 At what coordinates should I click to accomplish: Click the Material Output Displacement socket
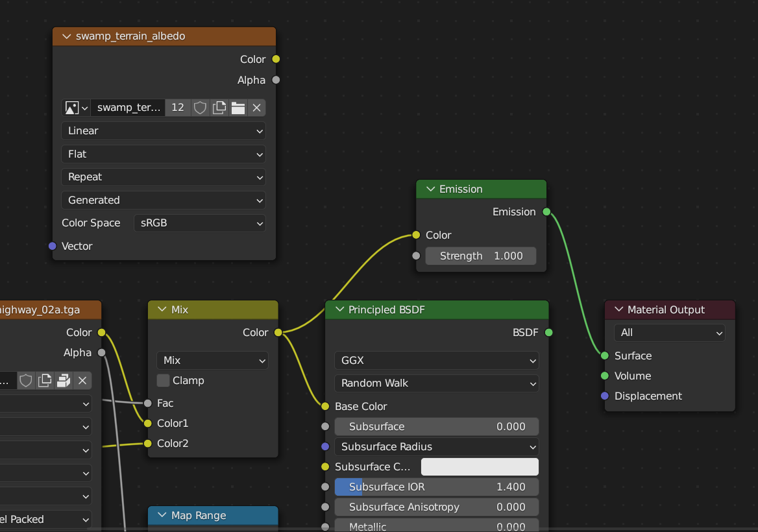(x=605, y=396)
